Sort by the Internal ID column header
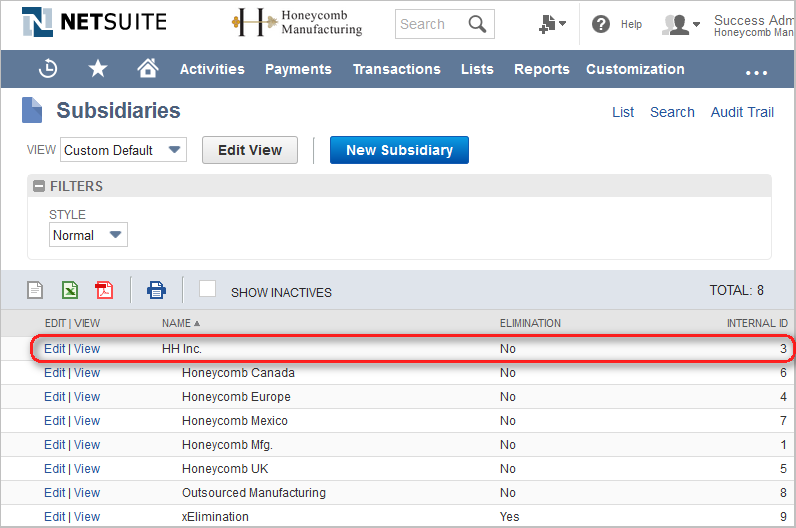This screenshot has height=528, width=796. pyautogui.click(x=757, y=323)
